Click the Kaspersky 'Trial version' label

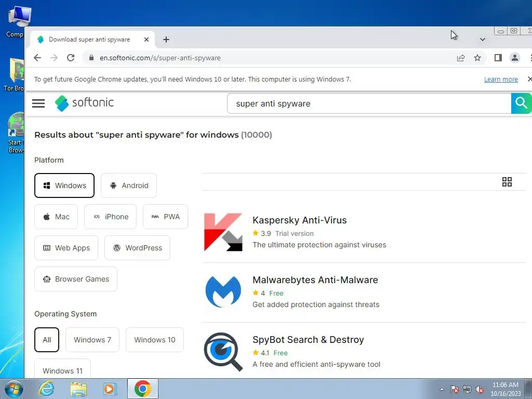pos(295,233)
